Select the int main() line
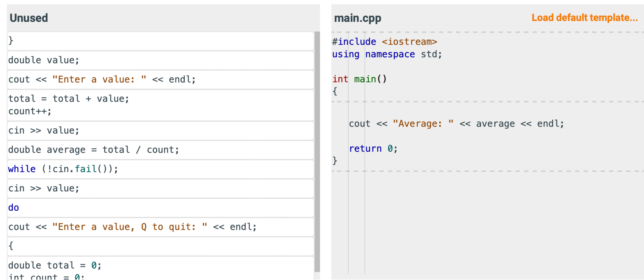Viewport: 644px width, 280px height. (360, 79)
